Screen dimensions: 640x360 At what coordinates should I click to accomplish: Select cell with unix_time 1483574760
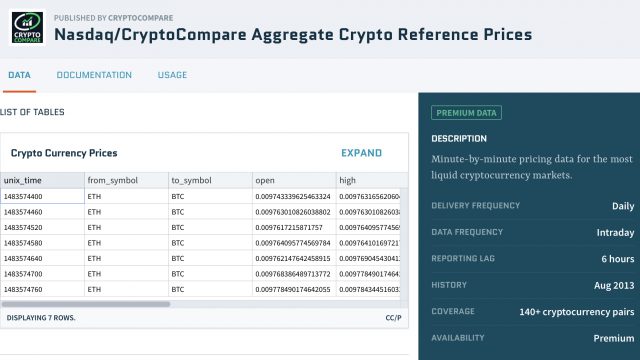(42, 289)
